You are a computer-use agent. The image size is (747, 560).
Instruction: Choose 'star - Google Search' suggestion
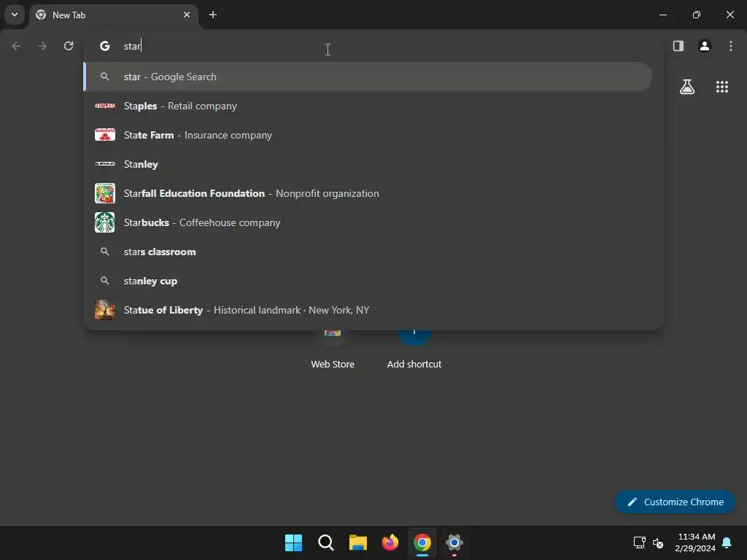368,77
